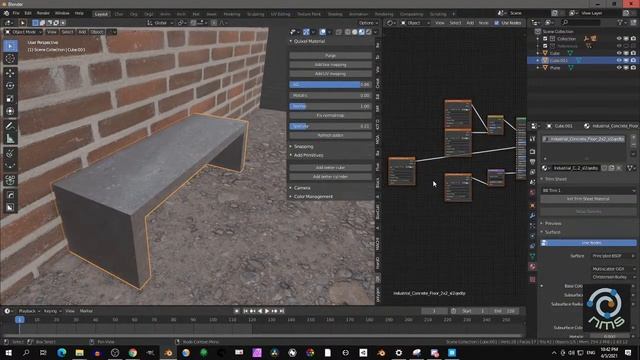Open the Options dropdown in viewport header
640x360 pixels.
coord(368,23)
